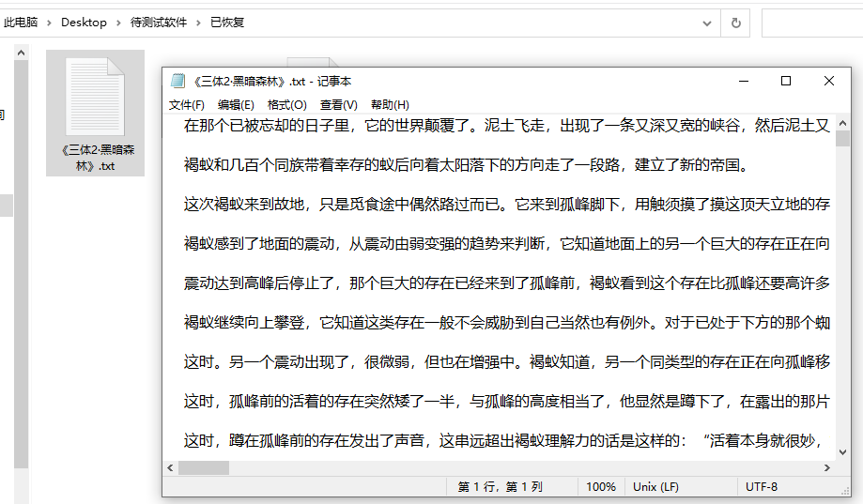Click 此电脑 in Explorer address bar
This screenshot has width=863, height=504.
[x=20, y=23]
